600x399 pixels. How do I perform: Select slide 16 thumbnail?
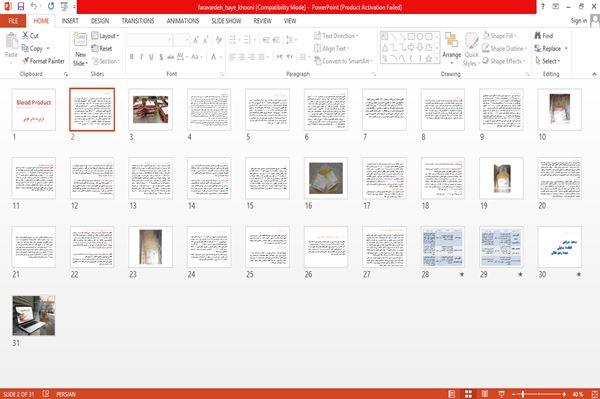[x=326, y=178]
